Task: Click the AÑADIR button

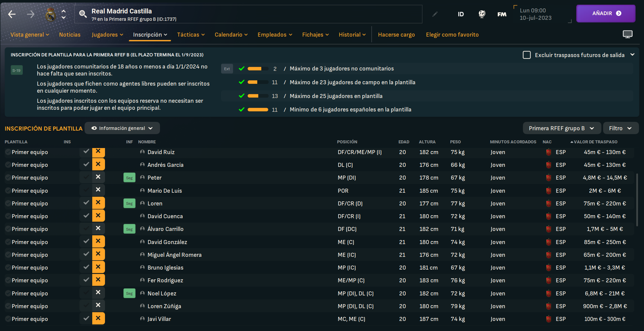Action: pyautogui.click(x=606, y=13)
